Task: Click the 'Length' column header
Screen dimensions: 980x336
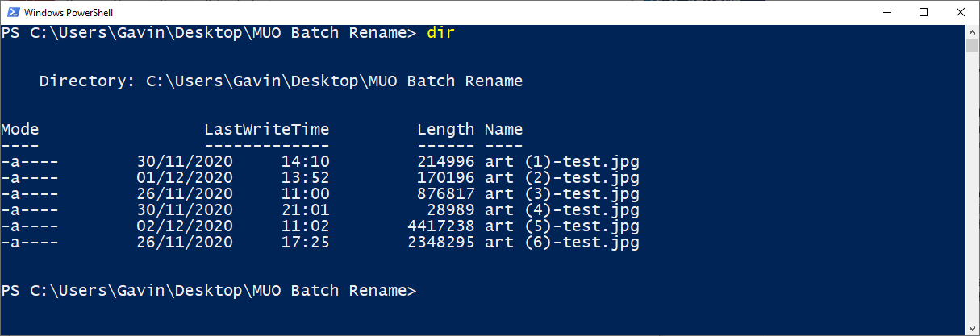Action: click(x=445, y=129)
